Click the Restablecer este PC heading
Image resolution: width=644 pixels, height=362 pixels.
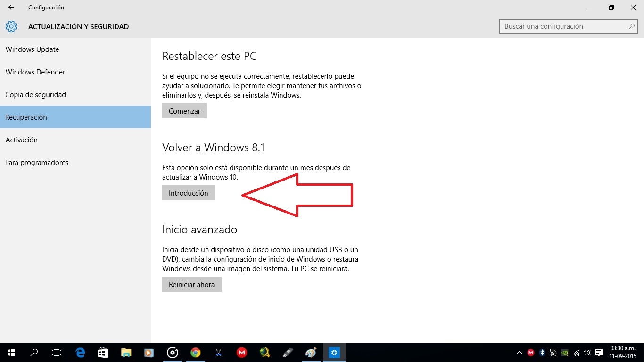coord(209,56)
